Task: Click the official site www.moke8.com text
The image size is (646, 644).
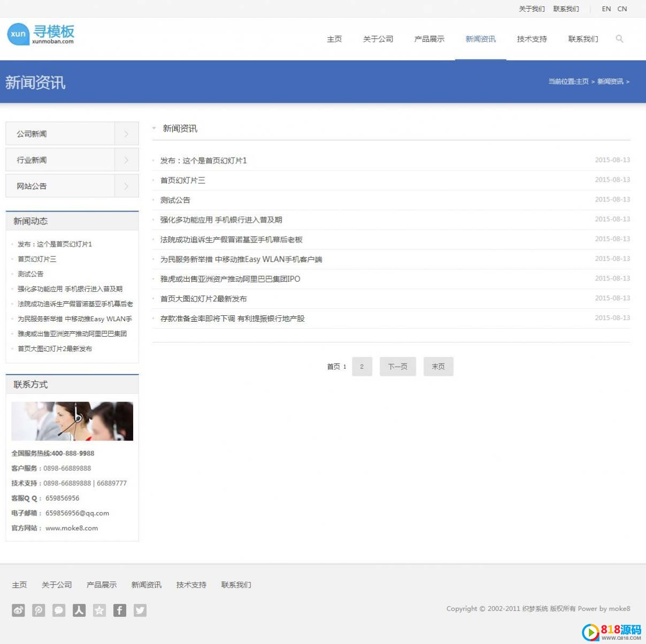Action: [x=72, y=528]
